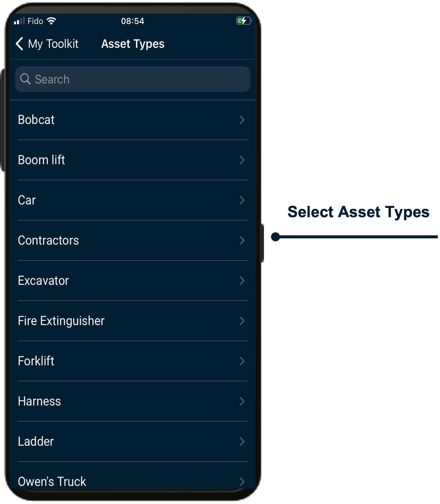The width and height of the screenshot is (440, 504).
Task: Select the Asset Types tab header
Action: (x=133, y=44)
